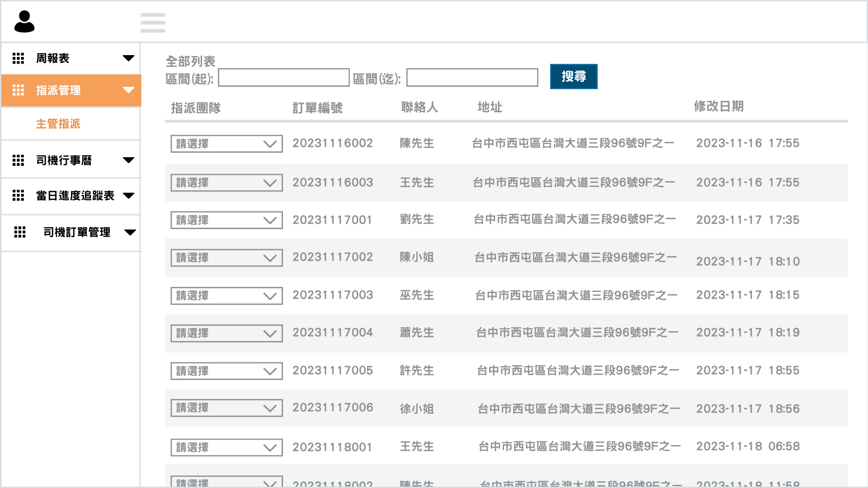Viewport: 868px width, 488px height.
Task: Select order number 20231118001
Action: 332,447
